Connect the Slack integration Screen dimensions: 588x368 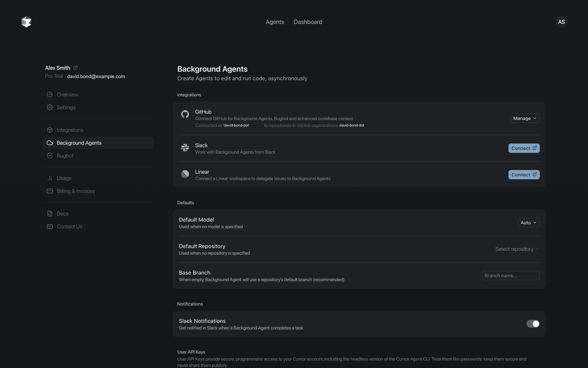pyautogui.click(x=524, y=148)
